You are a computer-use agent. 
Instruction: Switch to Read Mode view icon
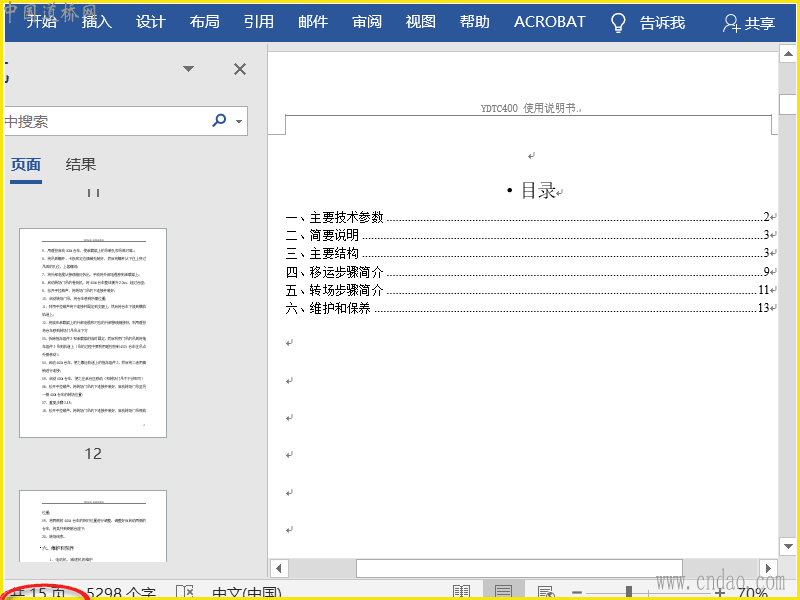coord(461,592)
